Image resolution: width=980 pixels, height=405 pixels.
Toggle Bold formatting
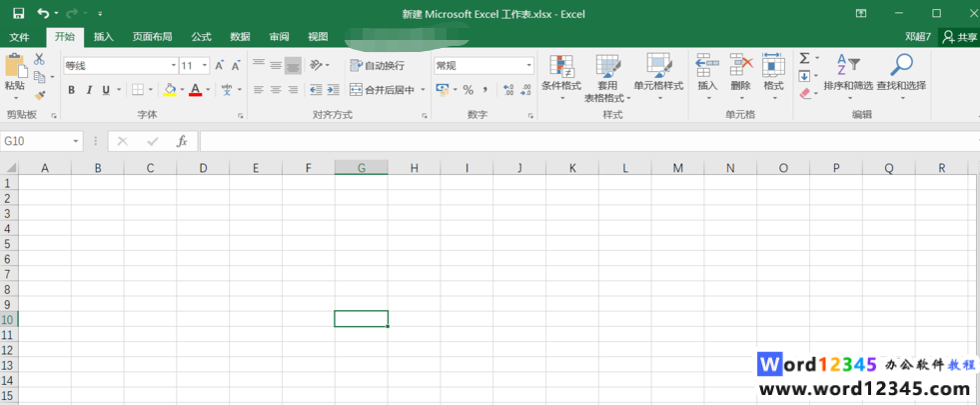click(x=71, y=90)
